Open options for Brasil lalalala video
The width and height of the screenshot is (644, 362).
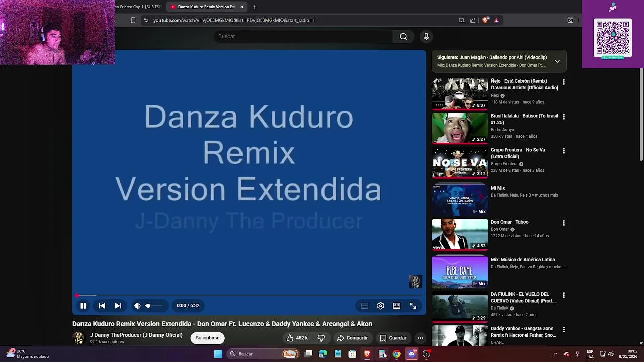[x=563, y=117]
